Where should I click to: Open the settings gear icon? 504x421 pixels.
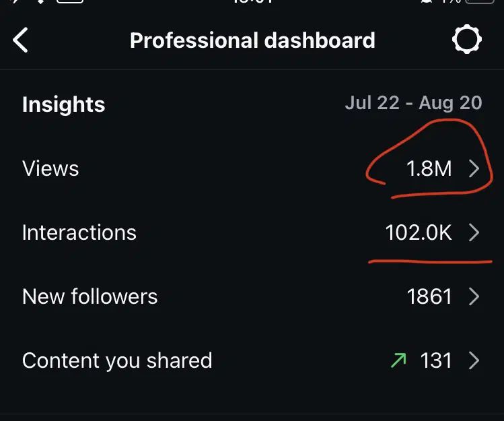click(x=467, y=39)
